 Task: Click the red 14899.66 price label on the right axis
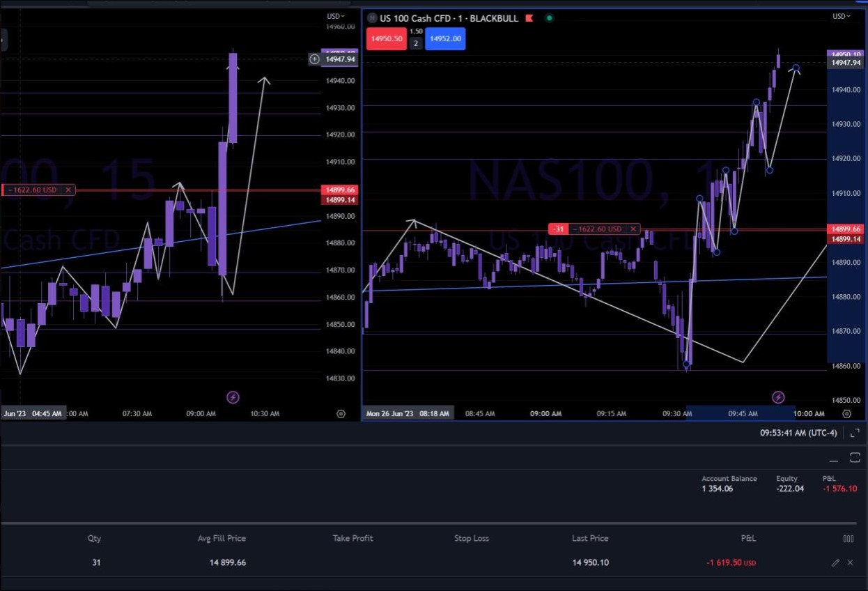844,229
